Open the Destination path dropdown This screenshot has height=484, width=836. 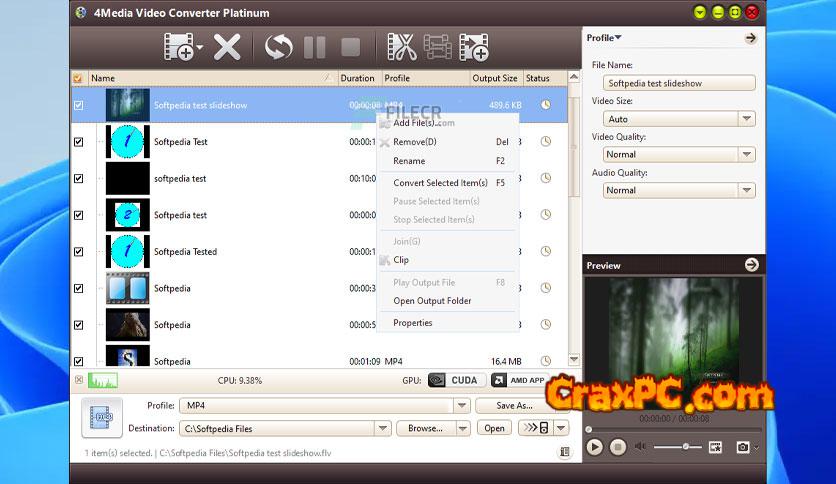pos(383,429)
